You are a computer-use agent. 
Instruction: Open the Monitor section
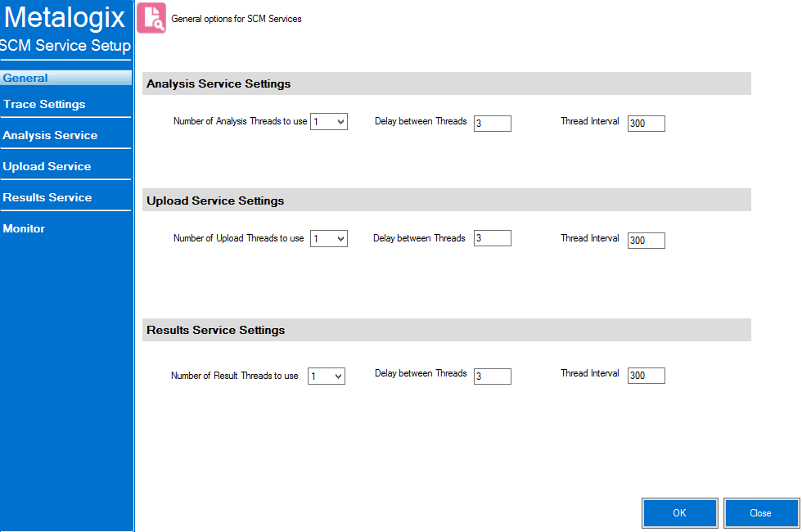point(24,228)
